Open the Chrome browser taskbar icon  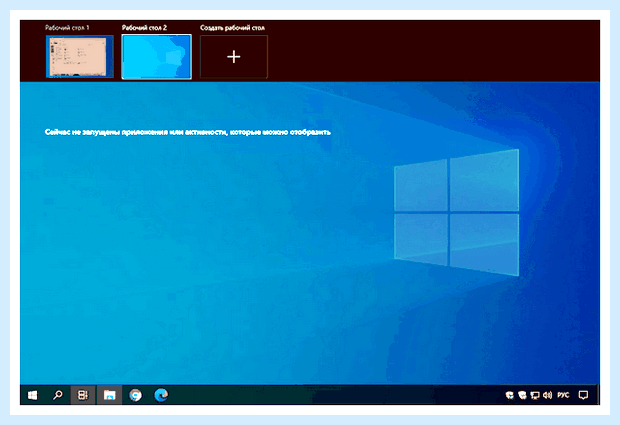(135, 395)
